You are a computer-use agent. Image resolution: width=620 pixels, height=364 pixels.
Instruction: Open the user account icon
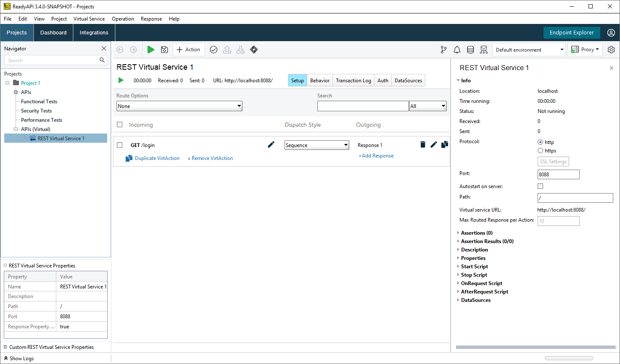tap(611, 32)
